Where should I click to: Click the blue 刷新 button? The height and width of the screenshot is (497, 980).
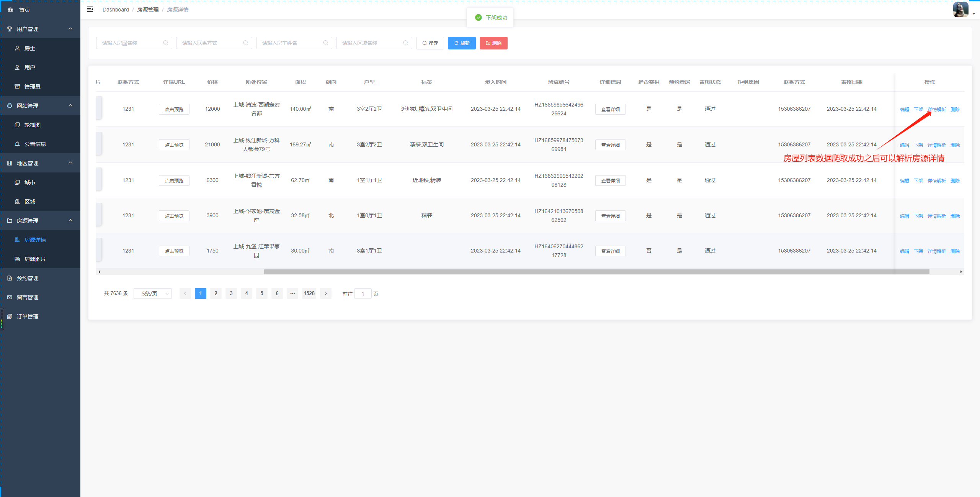point(462,43)
